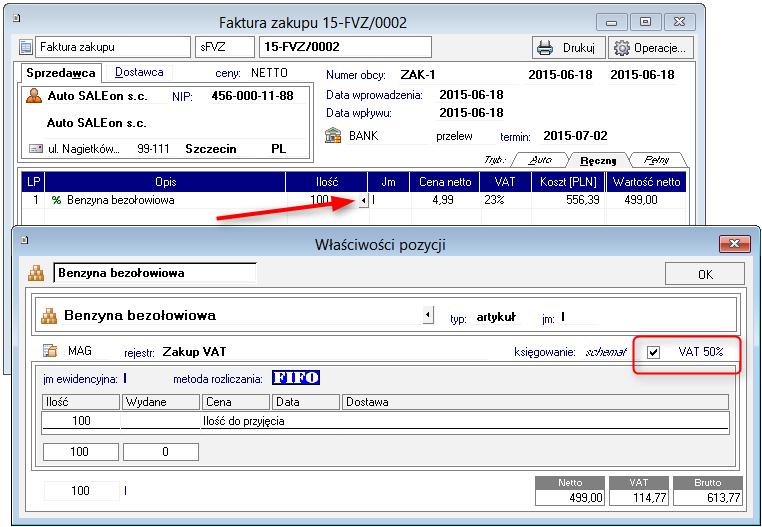Click the Faktura zakupu document type field

113,47
